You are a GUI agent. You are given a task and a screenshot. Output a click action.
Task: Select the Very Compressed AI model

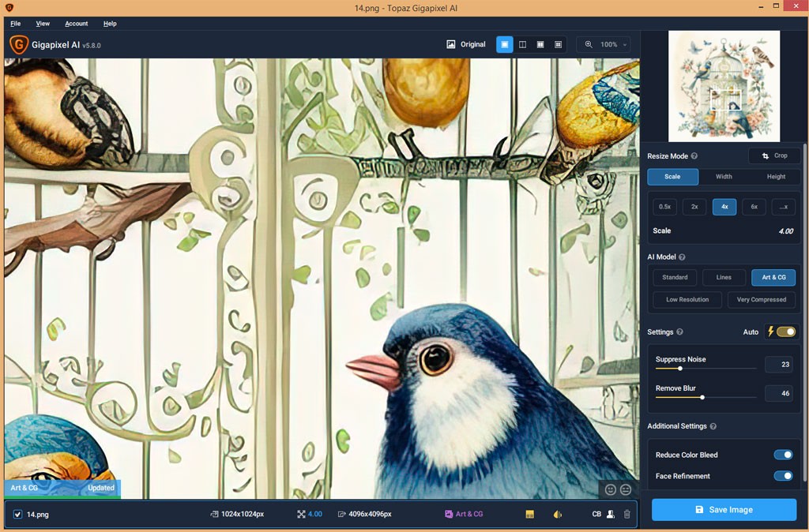(x=762, y=299)
